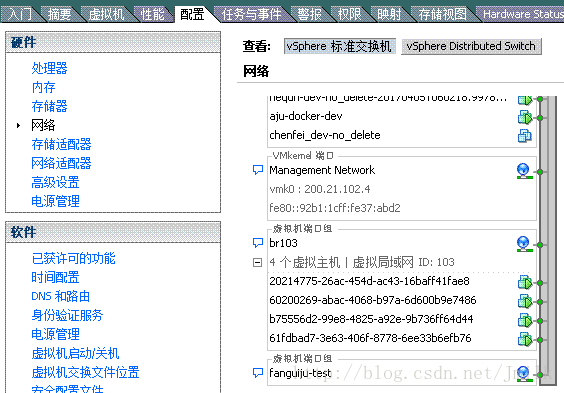Screen dimensions: 564x393
Task: Click the VM icon for chenfei_dev-no_delete
Action: coord(524,136)
